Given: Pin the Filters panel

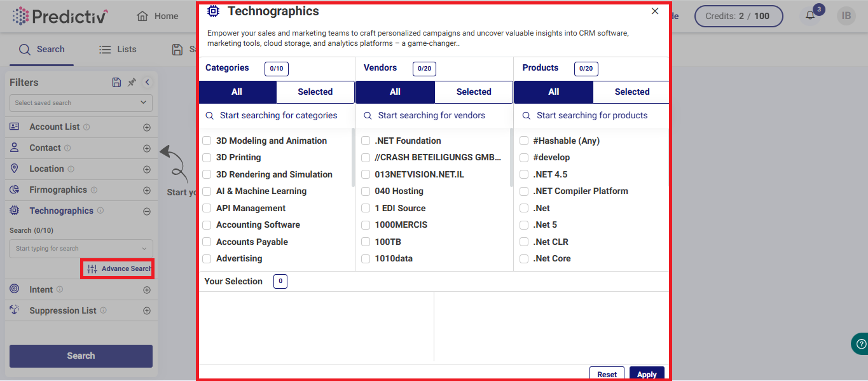Looking at the screenshot, I should pos(132,82).
